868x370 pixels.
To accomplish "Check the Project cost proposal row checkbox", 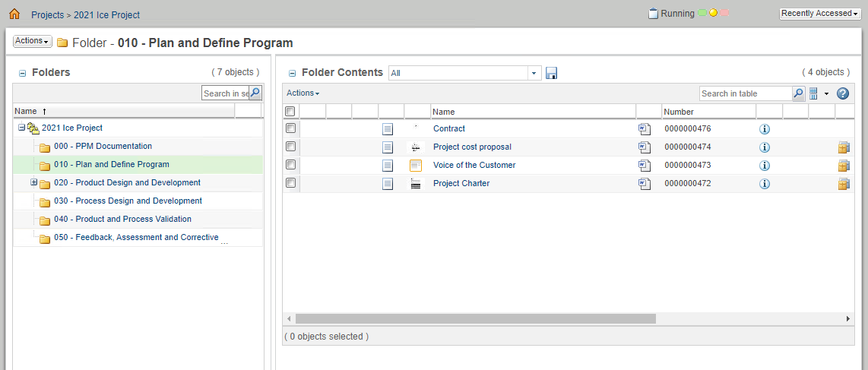I will [x=290, y=147].
